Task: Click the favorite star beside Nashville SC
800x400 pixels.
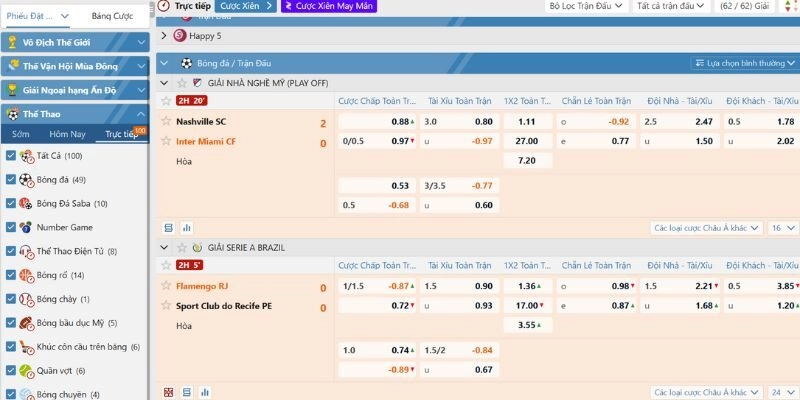Action: (166, 122)
